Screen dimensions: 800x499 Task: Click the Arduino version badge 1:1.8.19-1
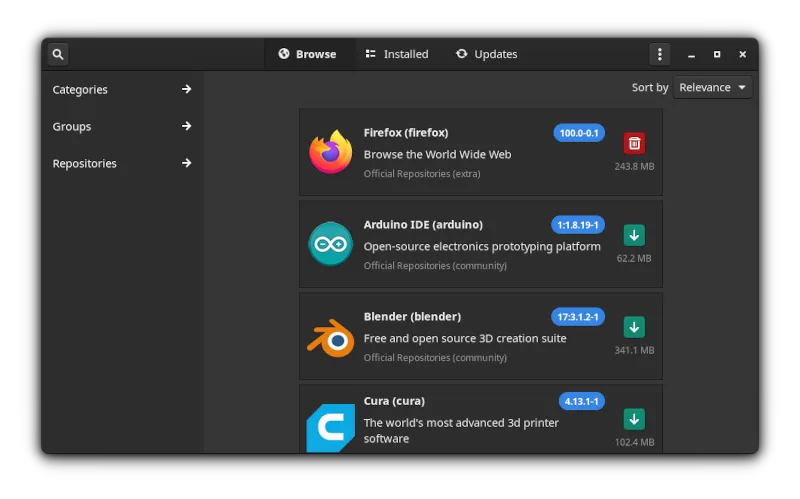[578, 225]
